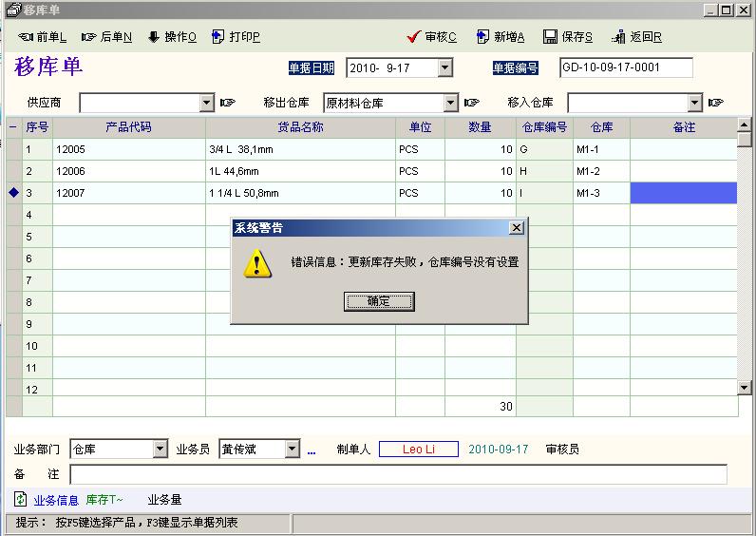This screenshot has height=536, width=756.
Task: Click the 前单 previous document button
Action: point(43,37)
